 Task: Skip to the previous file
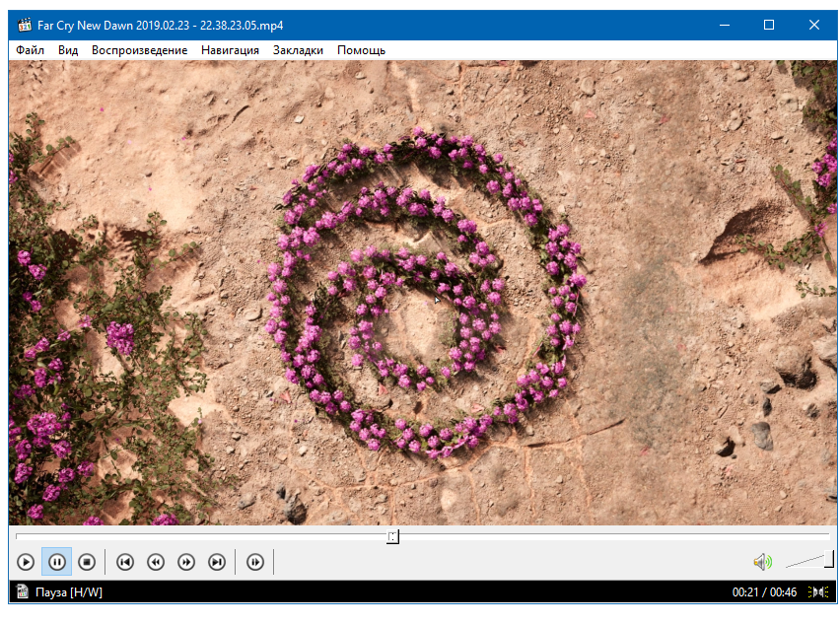coord(125,562)
